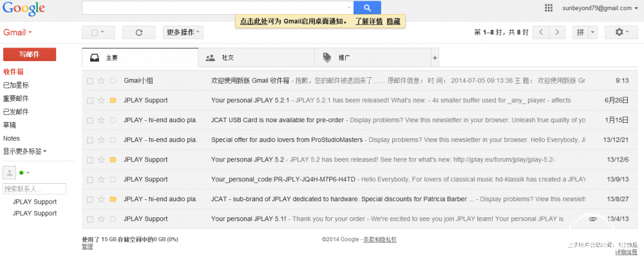Click the attachment paperclip on JPLAY 5.1! message
Image resolution: width=644 pixels, height=261 pixels.
(592, 219)
